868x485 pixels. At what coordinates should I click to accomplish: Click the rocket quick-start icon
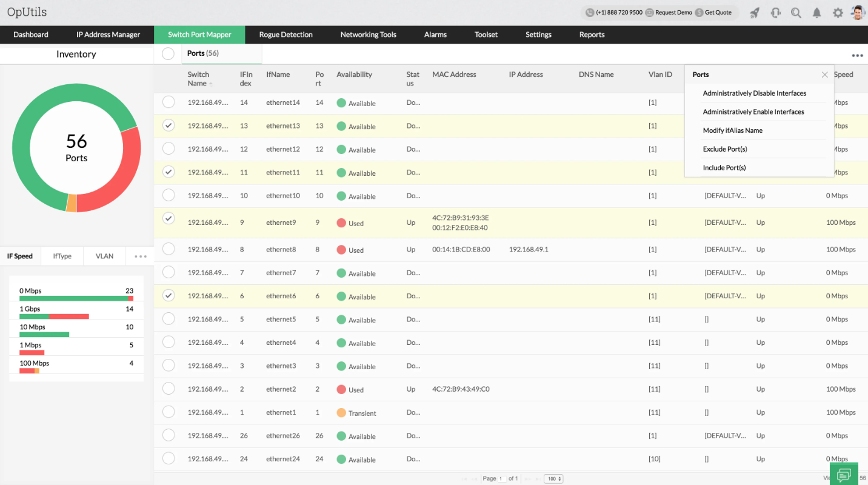click(x=755, y=13)
